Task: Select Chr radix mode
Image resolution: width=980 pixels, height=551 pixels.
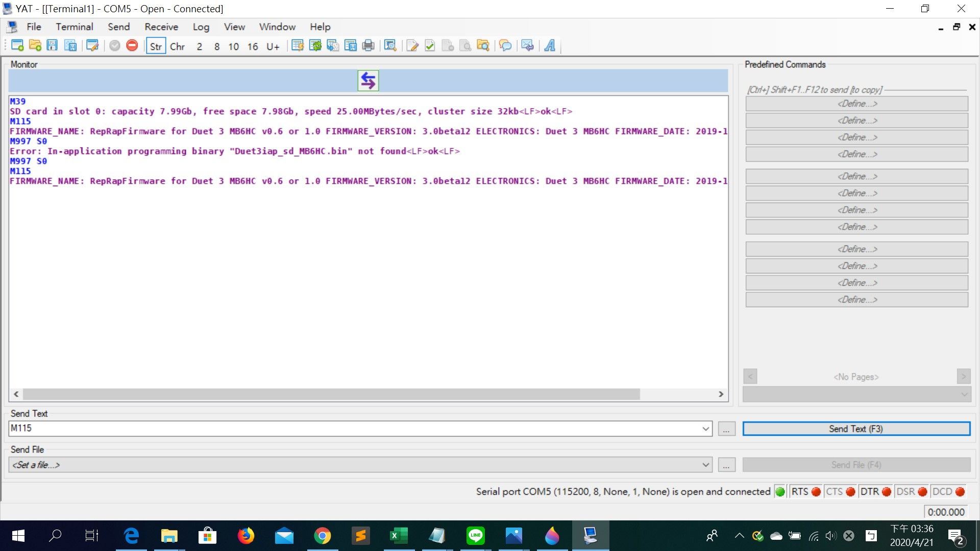Action: (177, 46)
